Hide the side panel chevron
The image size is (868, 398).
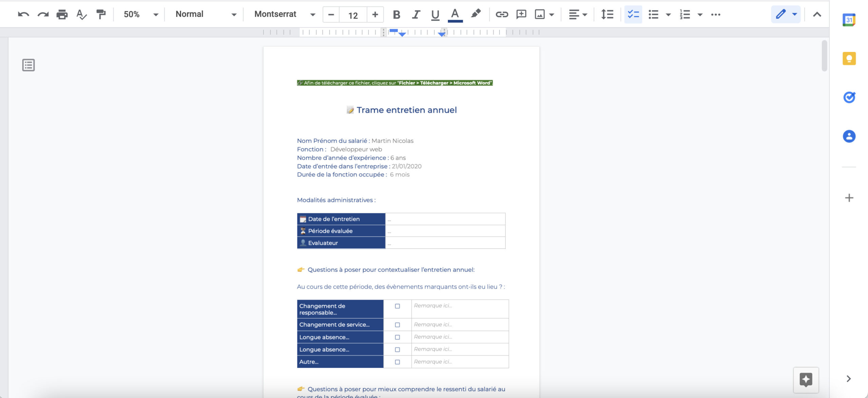pyautogui.click(x=849, y=379)
